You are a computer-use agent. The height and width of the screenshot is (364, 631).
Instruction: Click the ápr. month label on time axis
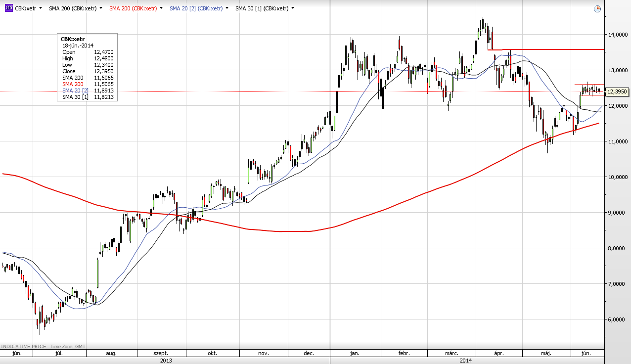(x=499, y=354)
